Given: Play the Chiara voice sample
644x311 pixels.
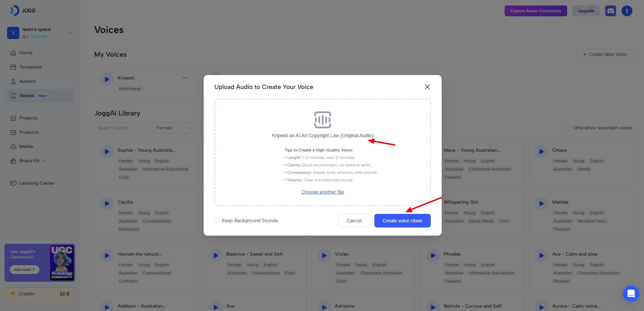Looking at the screenshot, I should pos(541,151).
